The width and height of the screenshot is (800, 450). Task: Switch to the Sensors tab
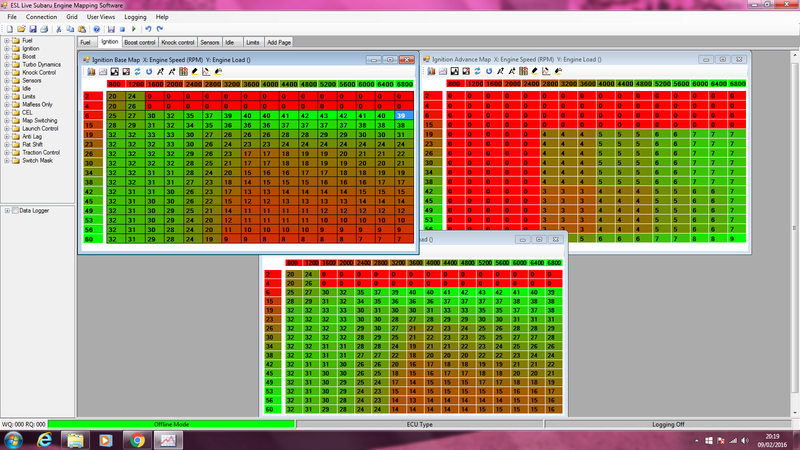coord(210,42)
